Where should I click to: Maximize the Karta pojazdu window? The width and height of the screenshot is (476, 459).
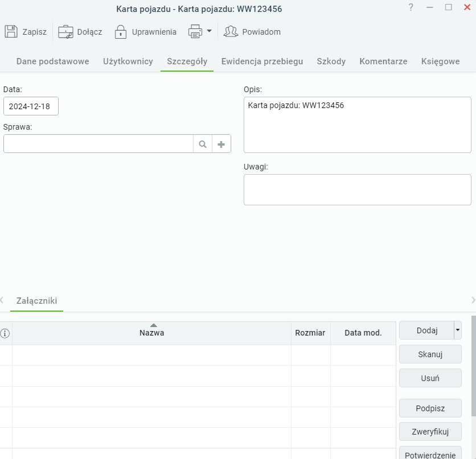tap(448, 7)
